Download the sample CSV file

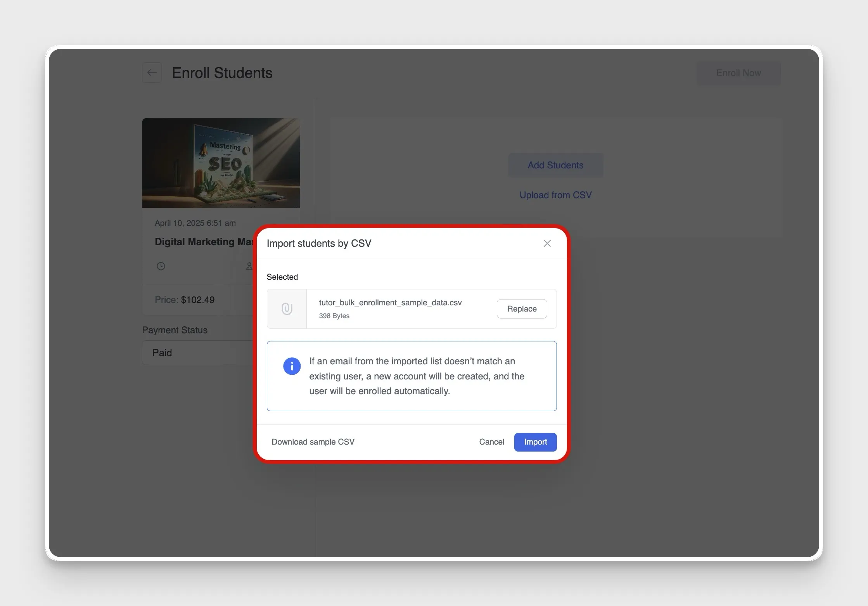313,442
